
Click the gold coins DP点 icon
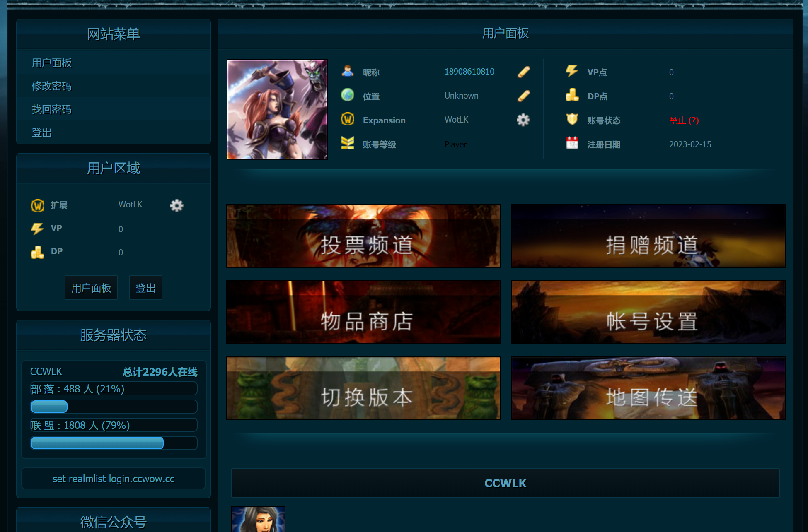point(572,96)
